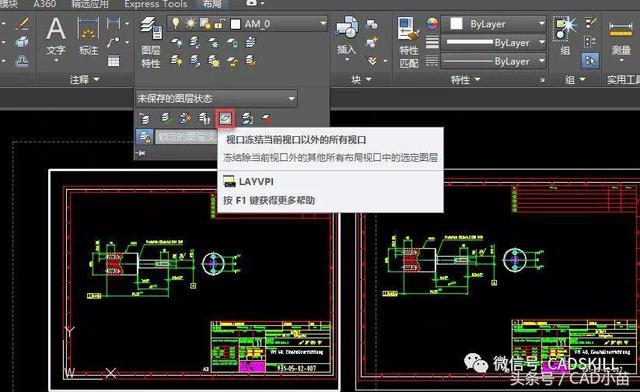This screenshot has height=392, width=640.
Task: Click the Thaw All Layers sun icon
Action: [x=213, y=61]
